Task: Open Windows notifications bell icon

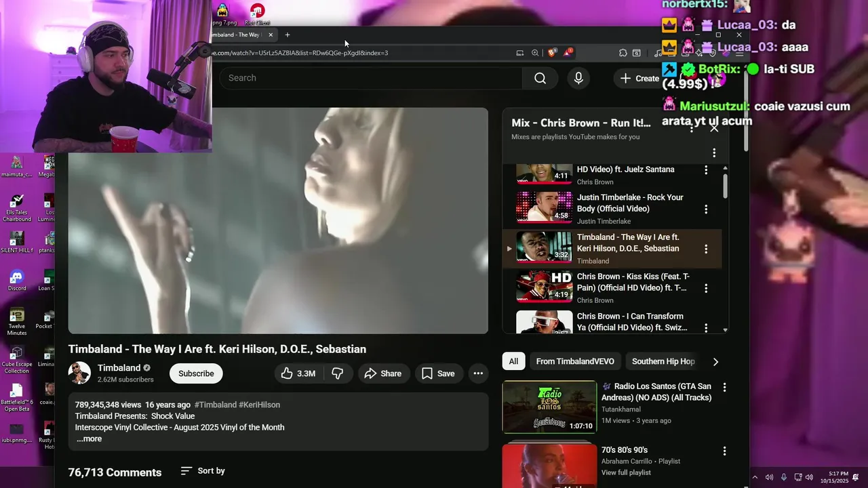Action: 856,478
